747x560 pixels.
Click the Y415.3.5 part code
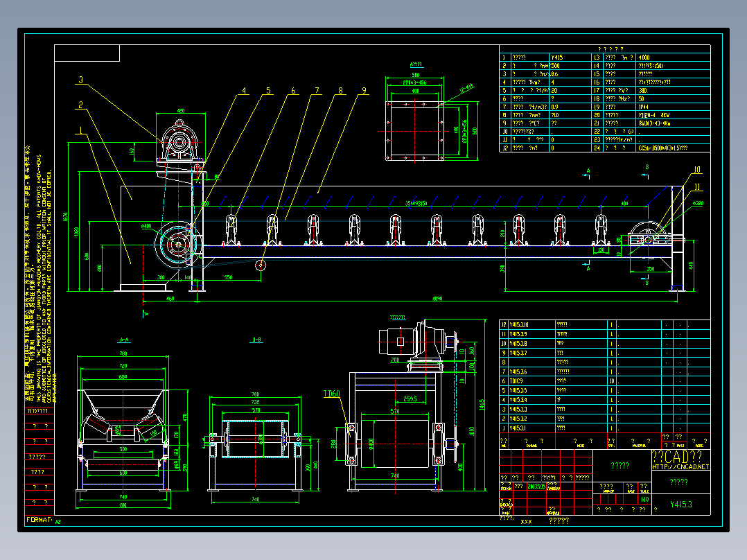point(518,391)
